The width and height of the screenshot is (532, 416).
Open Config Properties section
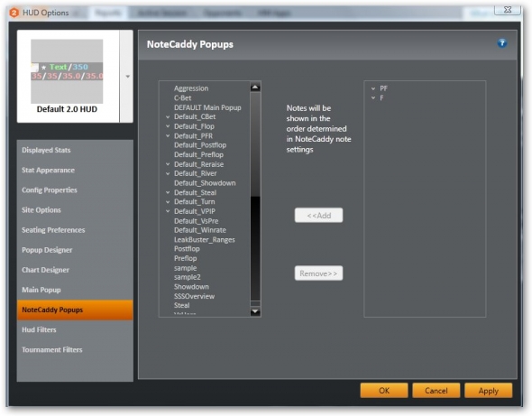click(x=75, y=190)
